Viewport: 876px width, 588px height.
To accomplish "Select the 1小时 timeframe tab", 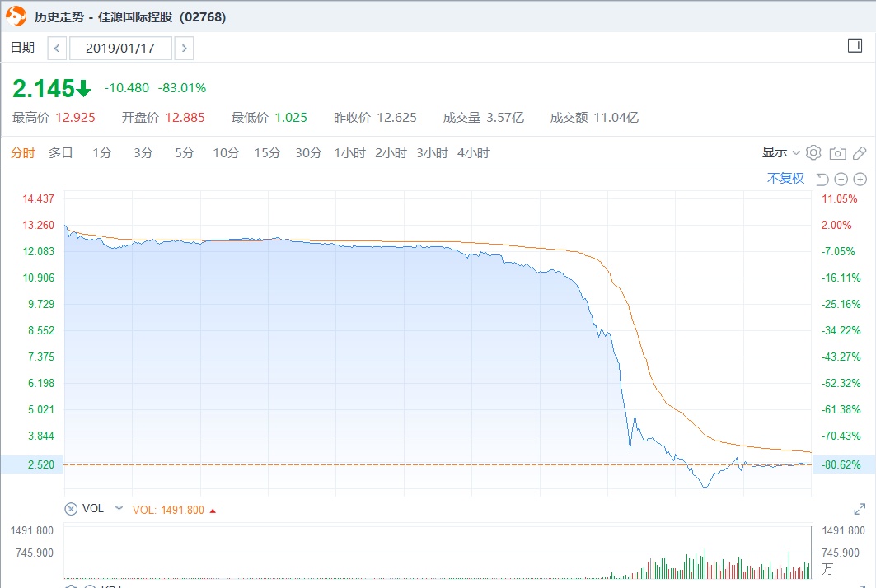I will pyautogui.click(x=349, y=152).
